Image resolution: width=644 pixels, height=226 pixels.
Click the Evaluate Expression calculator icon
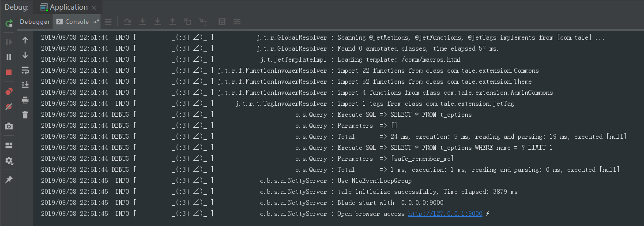pyautogui.click(x=222, y=22)
